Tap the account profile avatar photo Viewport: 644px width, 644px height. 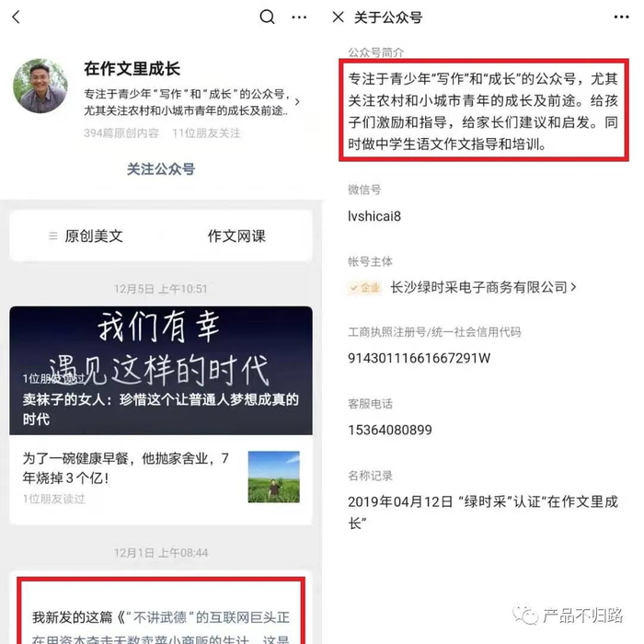[x=40, y=86]
